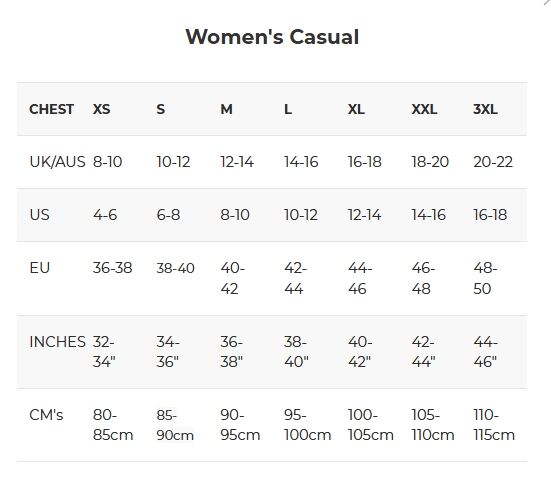Select the CHEST column header

pyautogui.click(x=52, y=109)
